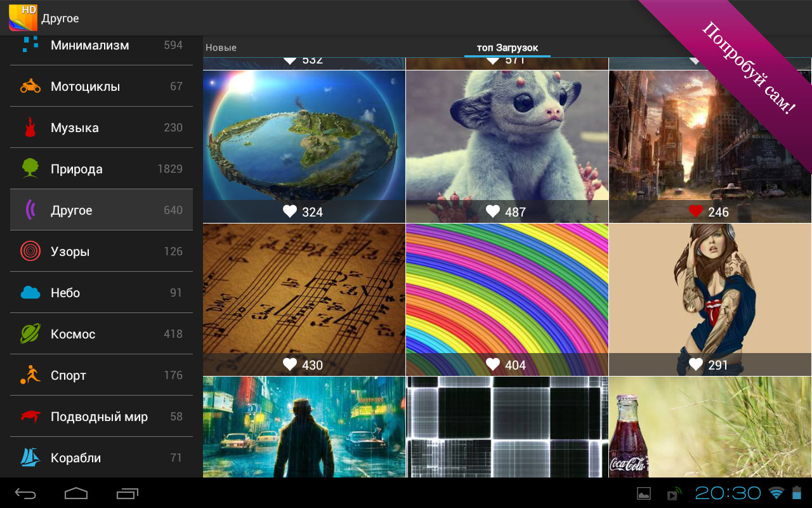Open the red concentric circles Узоры icon

pyautogui.click(x=30, y=251)
